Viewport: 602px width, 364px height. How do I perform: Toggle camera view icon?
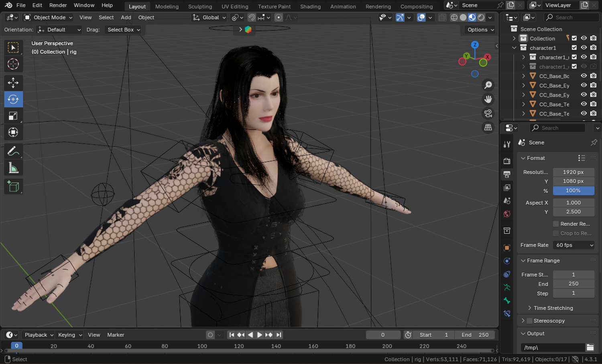click(x=488, y=113)
